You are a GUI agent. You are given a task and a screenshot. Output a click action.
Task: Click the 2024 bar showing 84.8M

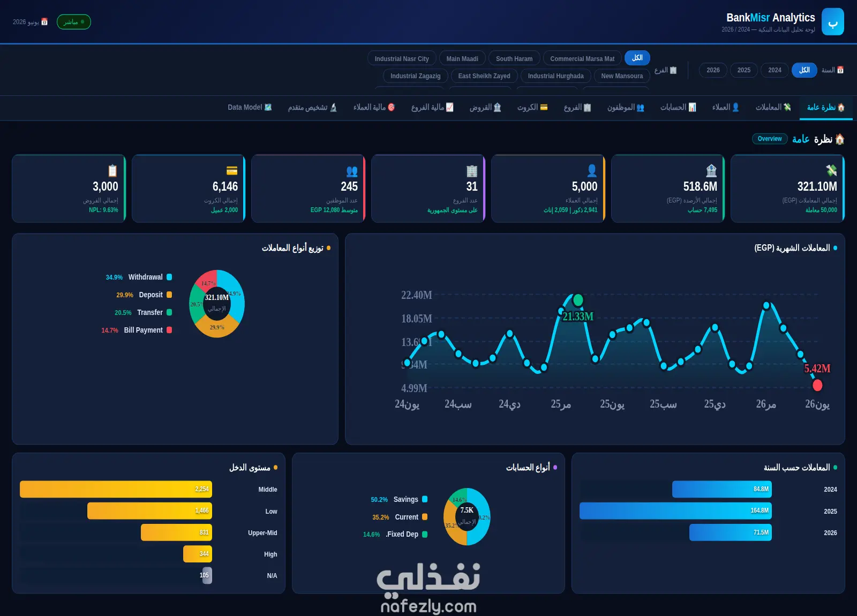[x=722, y=489]
